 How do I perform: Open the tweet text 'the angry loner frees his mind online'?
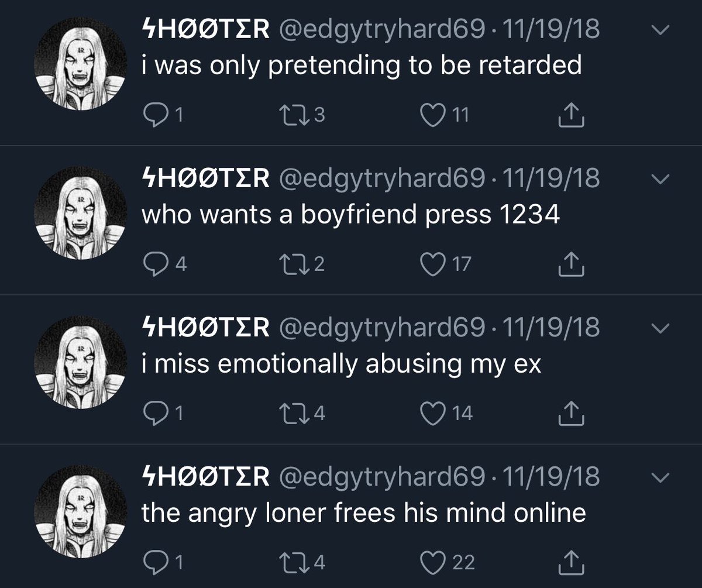(363, 513)
